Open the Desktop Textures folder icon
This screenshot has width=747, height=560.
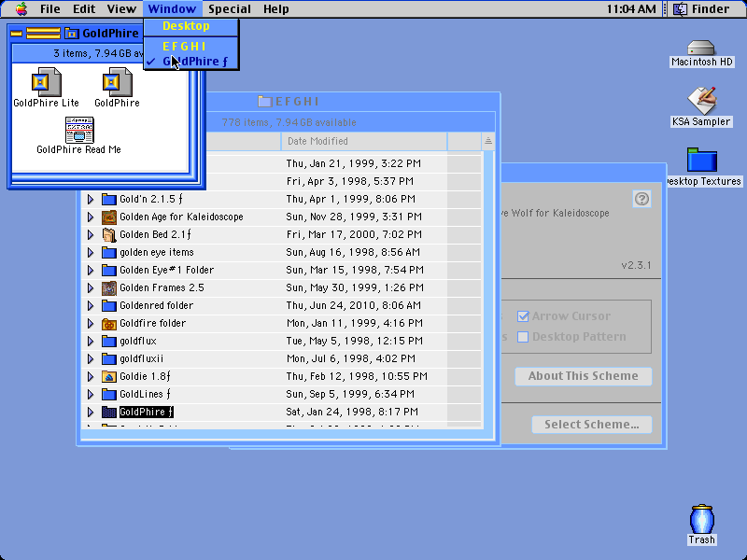(x=702, y=160)
